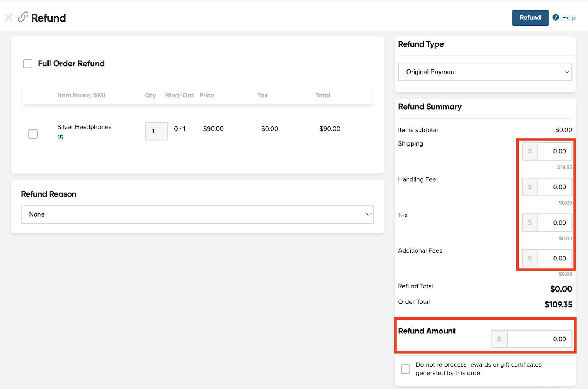This screenshot has height=389, width=588.
Task: Click the Refund Total label
Action: 416,286
